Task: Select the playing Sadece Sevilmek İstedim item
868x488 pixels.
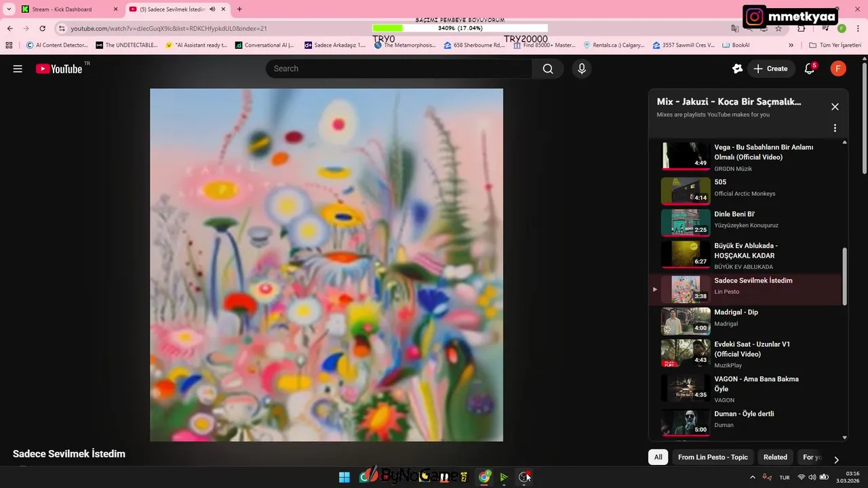Action: (x=746, y=289)
